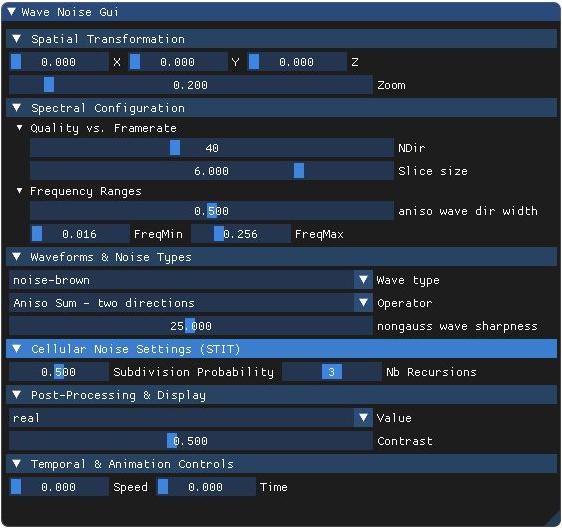Click the Subdivision Probability slider
This screenshot has height=528, width=562.
pos(58,372)
